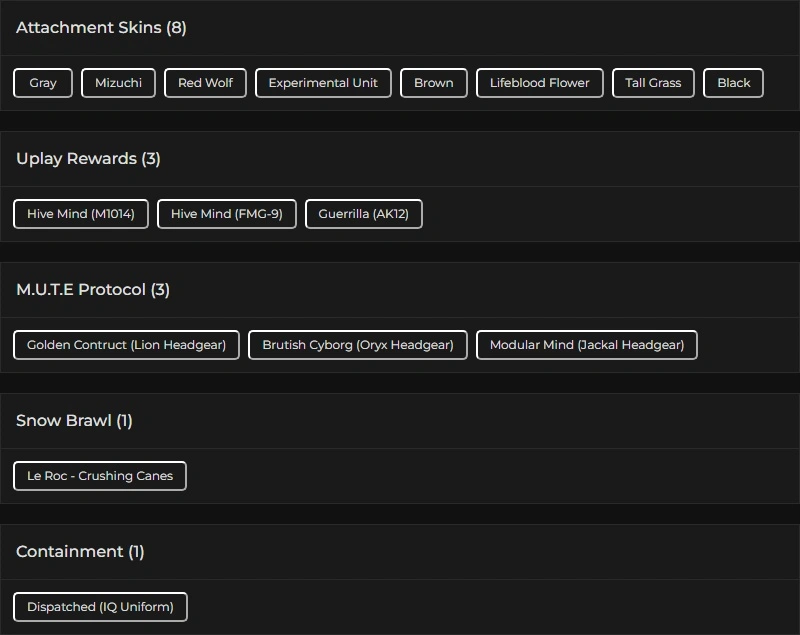The height and width of the screenshot is (635, 800).
Task: Click the Brown attachment skin tag
Action: tap(433, 83)
